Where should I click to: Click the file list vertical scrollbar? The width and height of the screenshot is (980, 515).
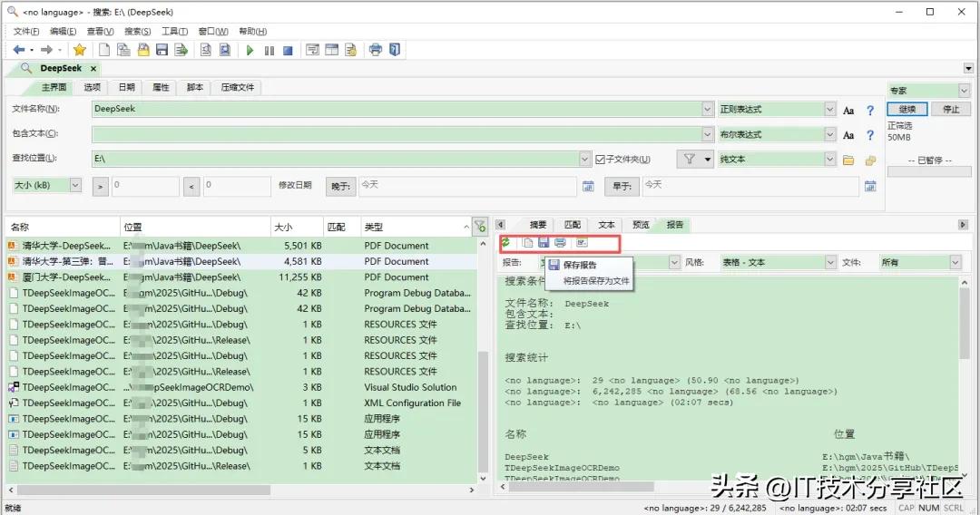(x=483, y=361)
